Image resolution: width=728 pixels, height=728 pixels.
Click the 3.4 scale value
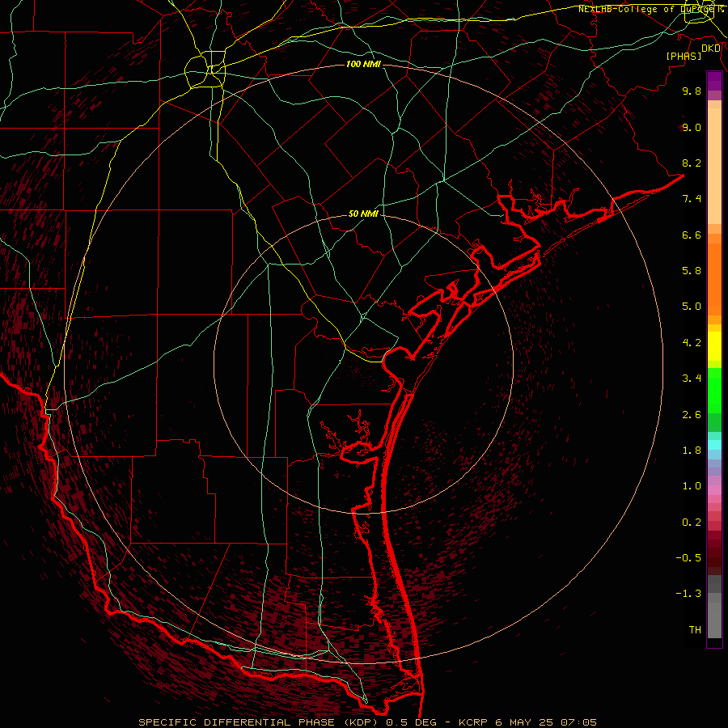pyautogui.click(x=692, y=379)
